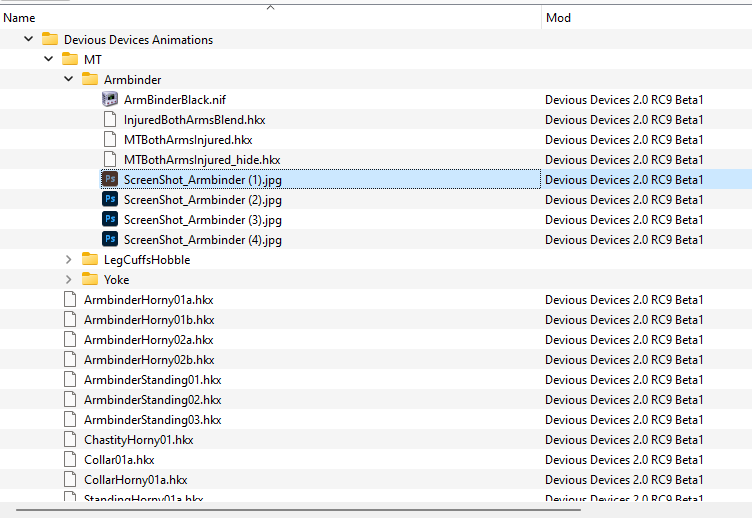Click the ArmbinderHorny02b.hkx file icon
The width and height of the screenshot is (752, 518).
pos(70,360)
